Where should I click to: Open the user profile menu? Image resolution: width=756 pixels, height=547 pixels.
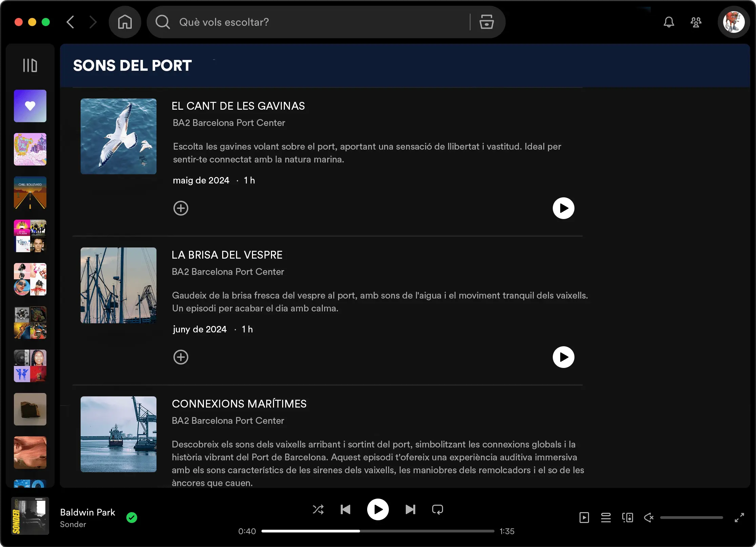[733, 22]
